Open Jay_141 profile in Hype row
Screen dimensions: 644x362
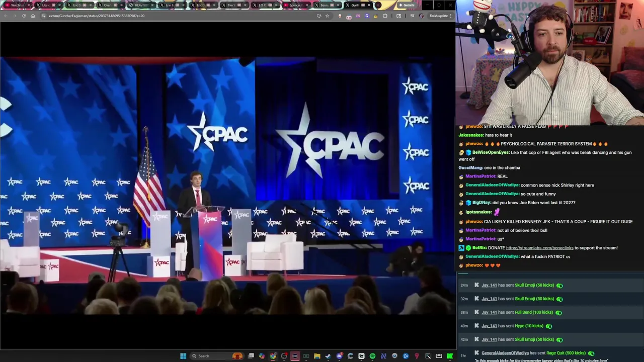pos(489,326)
